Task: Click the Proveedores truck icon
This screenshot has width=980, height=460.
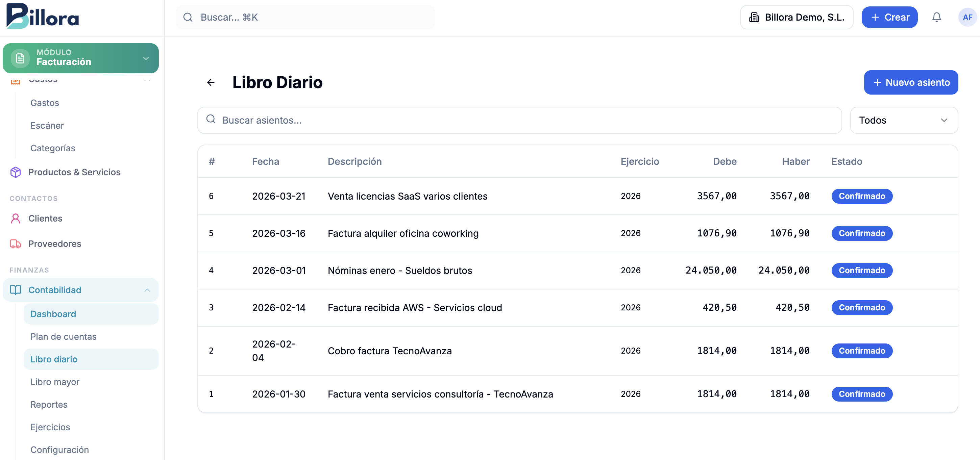Action: (16, 244)
